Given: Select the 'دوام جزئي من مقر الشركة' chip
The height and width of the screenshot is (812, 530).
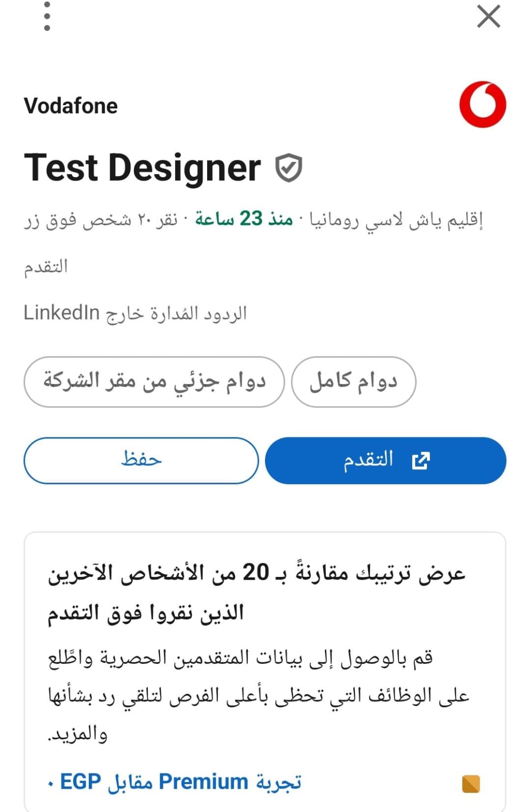Looking at the screenshot, I should [x=154, y=382].
